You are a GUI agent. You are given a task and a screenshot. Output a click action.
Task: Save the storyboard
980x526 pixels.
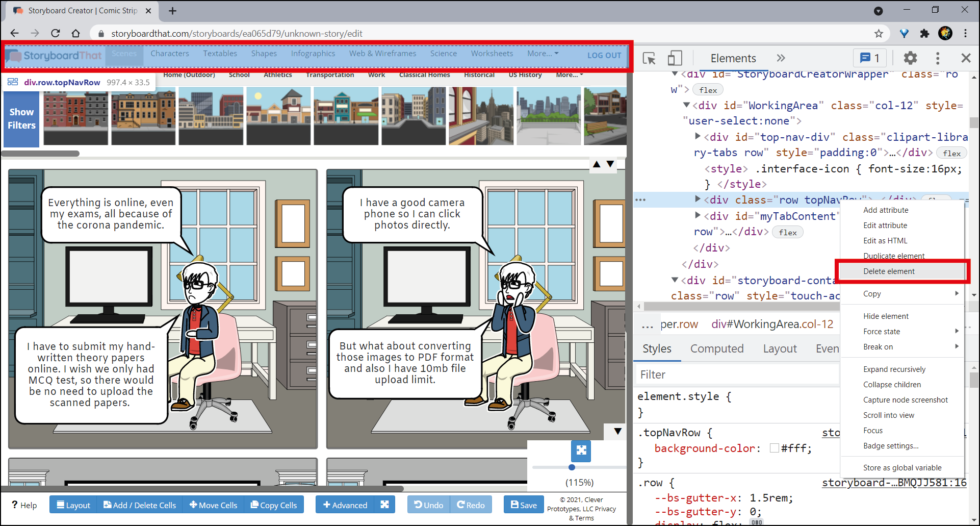pos(524,505)
